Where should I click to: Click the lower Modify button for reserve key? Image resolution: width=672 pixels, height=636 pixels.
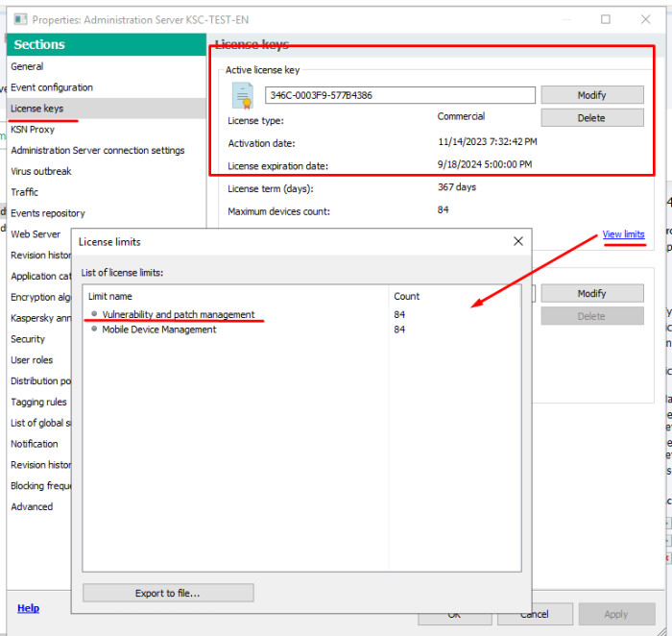592,293
